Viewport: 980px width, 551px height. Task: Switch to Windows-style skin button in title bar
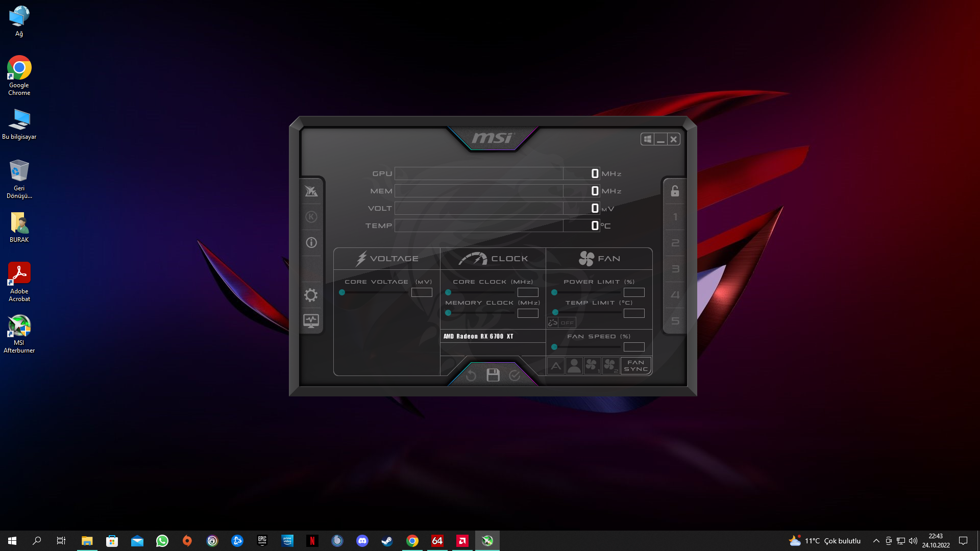(647, 139)
